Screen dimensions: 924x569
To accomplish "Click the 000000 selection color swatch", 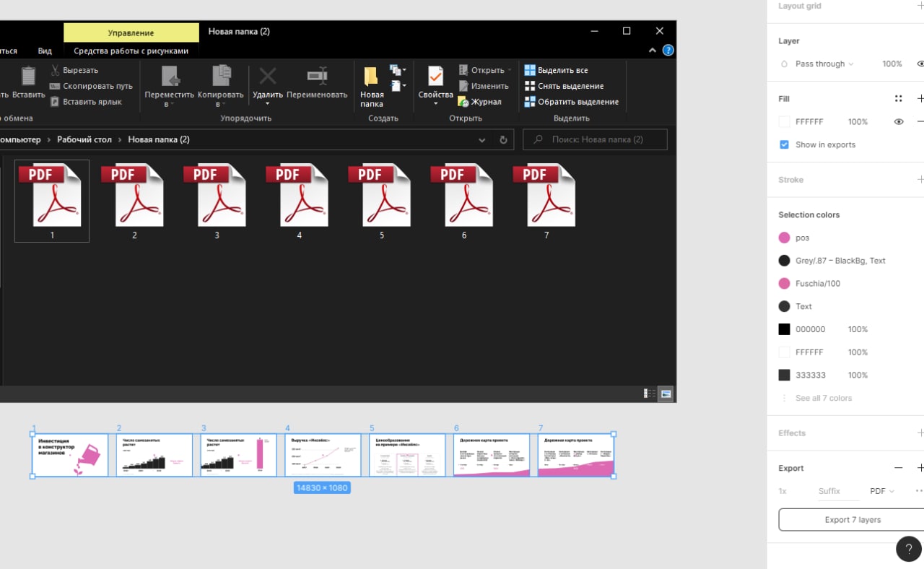I will pyautogui.click(x=784, y=329).
